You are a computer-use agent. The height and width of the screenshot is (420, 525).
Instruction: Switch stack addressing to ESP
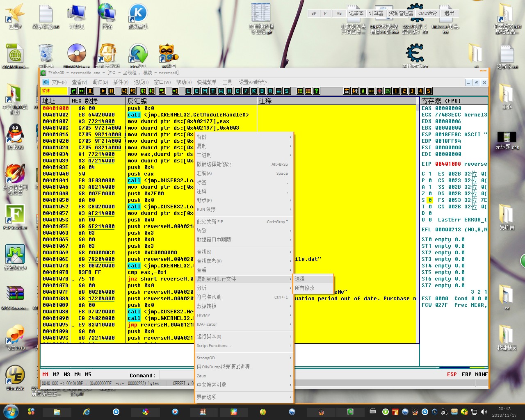tap(452, 374)
